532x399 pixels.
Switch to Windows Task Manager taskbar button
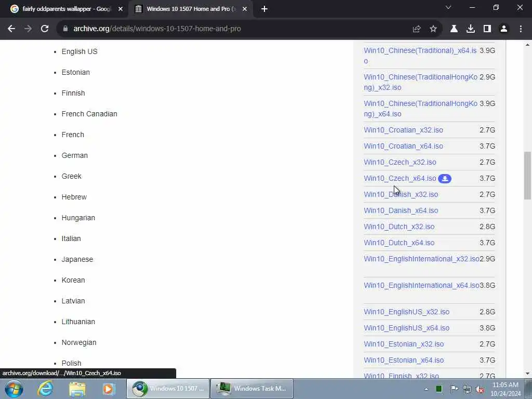[x=252, y=389]
